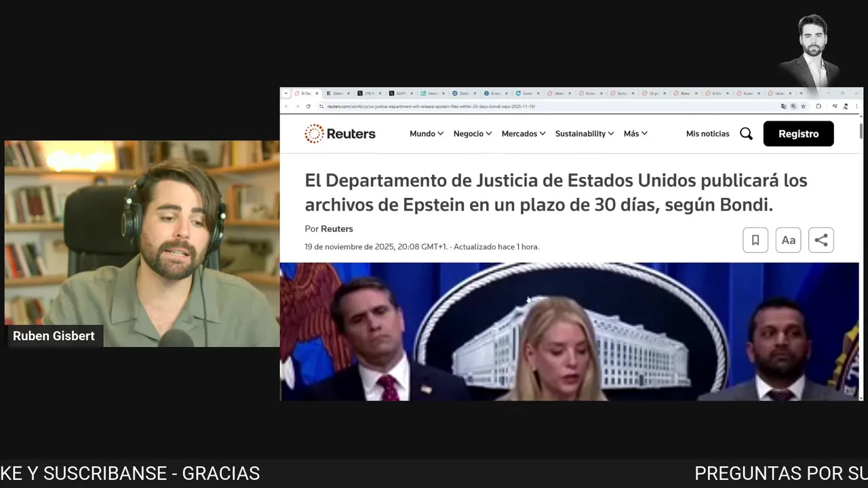View site information icon beside URL
Image resolution: width=868 pixels, height=488 pixels.
point(321,106)
